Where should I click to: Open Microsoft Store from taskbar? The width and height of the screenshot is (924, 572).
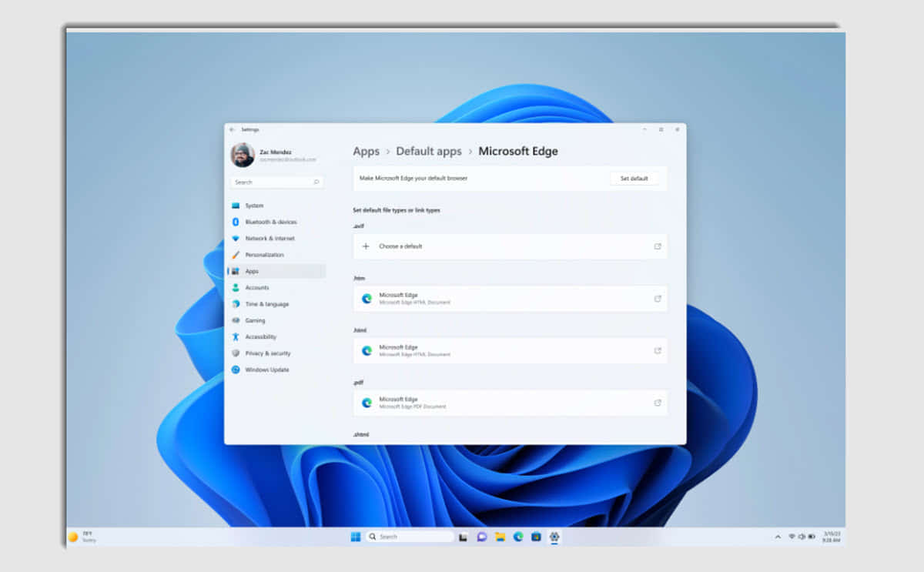pyautogui.click(x=536, y=537)
